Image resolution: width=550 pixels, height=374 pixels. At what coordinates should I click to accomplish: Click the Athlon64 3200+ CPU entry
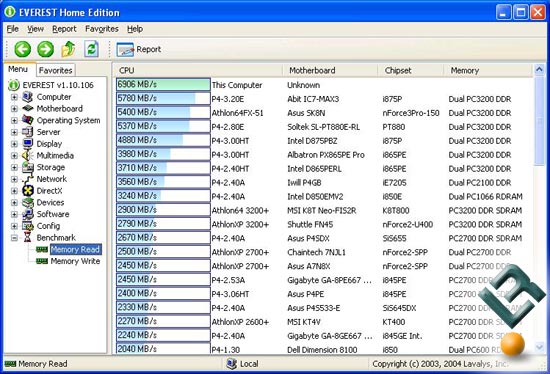point(240,211)
